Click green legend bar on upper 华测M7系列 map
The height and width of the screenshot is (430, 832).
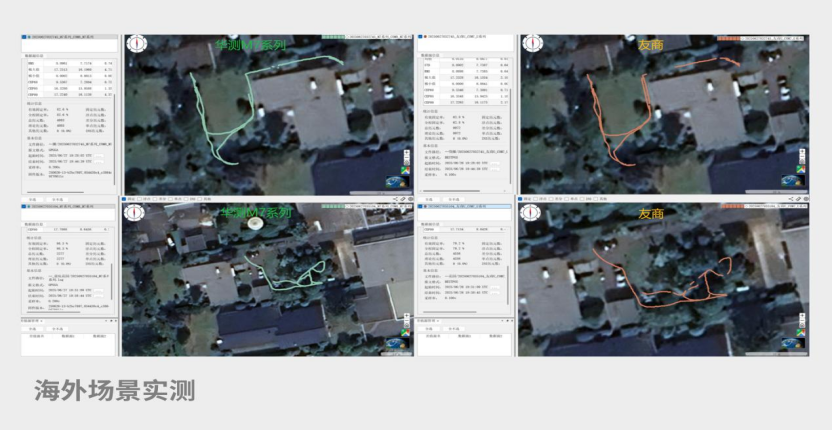tap(332, 37)
